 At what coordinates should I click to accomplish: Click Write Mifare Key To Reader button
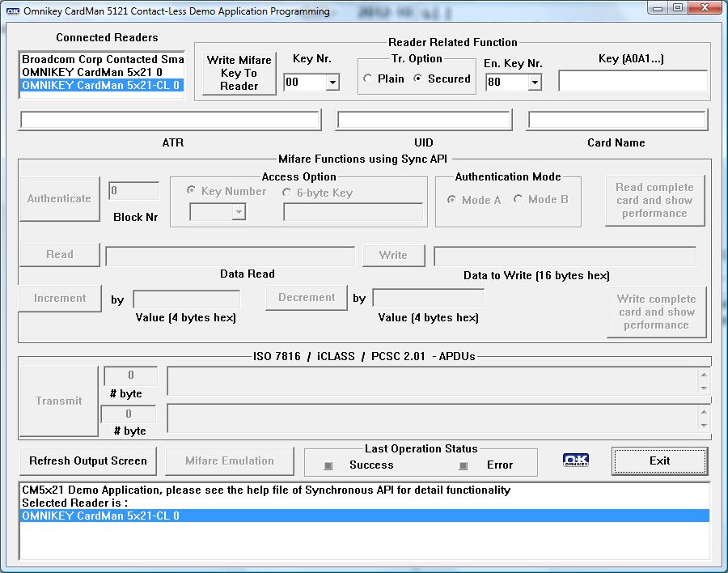coord(239,73)
